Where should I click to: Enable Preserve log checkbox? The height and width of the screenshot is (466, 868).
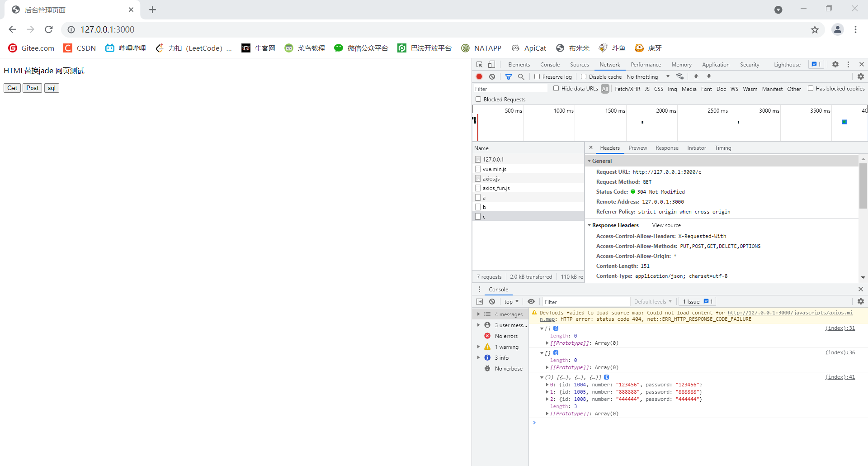[x=537, y=77]
